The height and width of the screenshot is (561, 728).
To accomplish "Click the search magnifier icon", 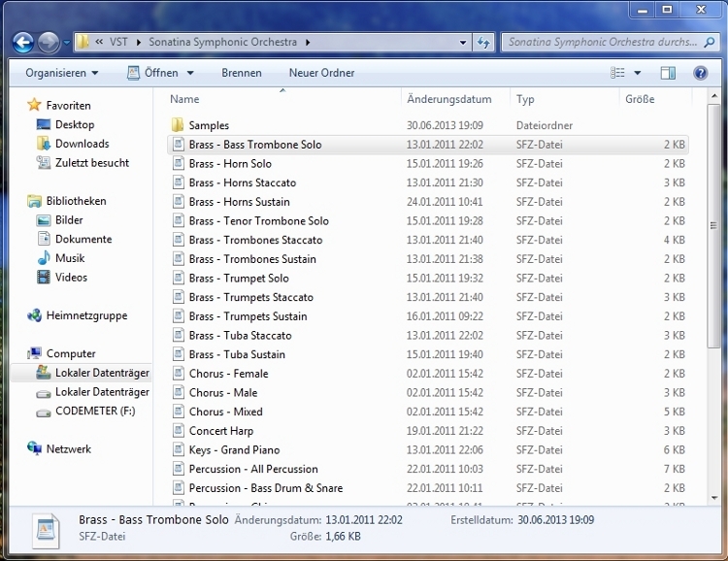I will tap(709, 43).
